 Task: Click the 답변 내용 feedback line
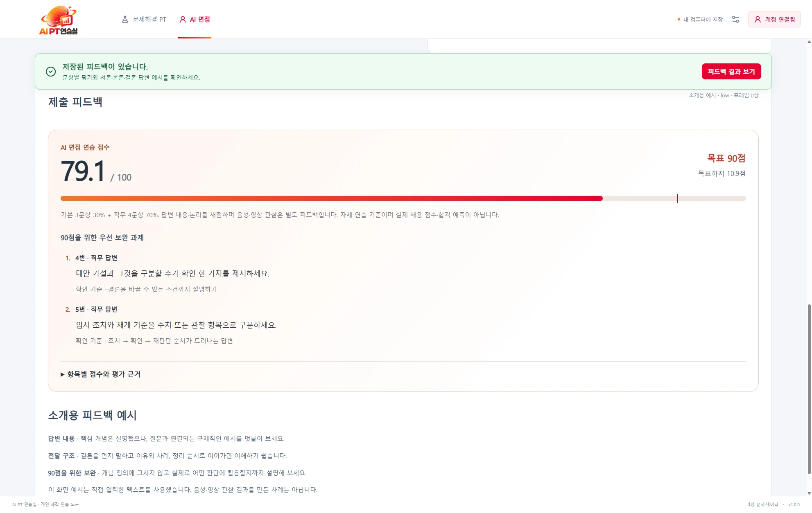tap(166, 439)
